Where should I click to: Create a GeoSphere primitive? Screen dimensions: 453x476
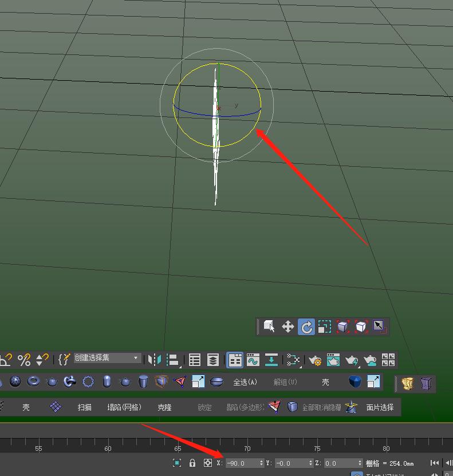[15, 381]
